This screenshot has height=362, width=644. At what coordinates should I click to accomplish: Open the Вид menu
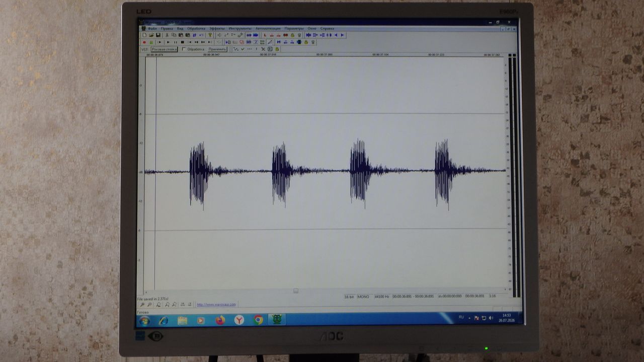tap(180, 29)
